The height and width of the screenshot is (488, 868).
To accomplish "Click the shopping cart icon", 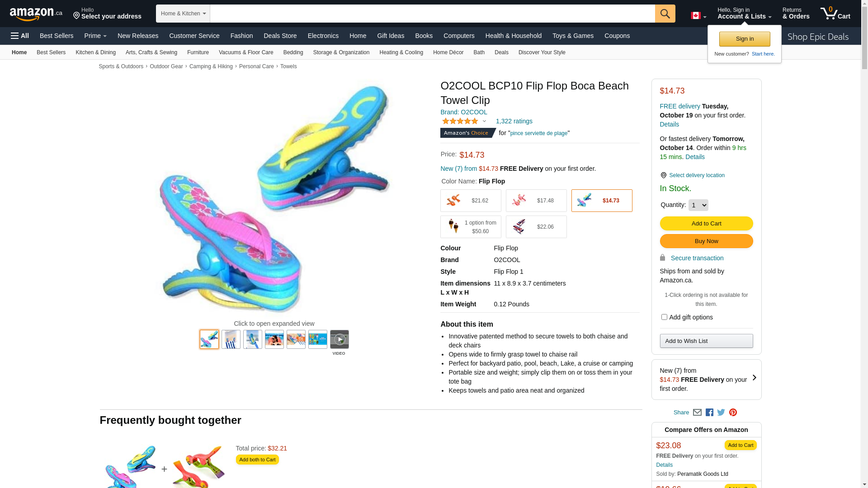I will [x=835, y=14].
